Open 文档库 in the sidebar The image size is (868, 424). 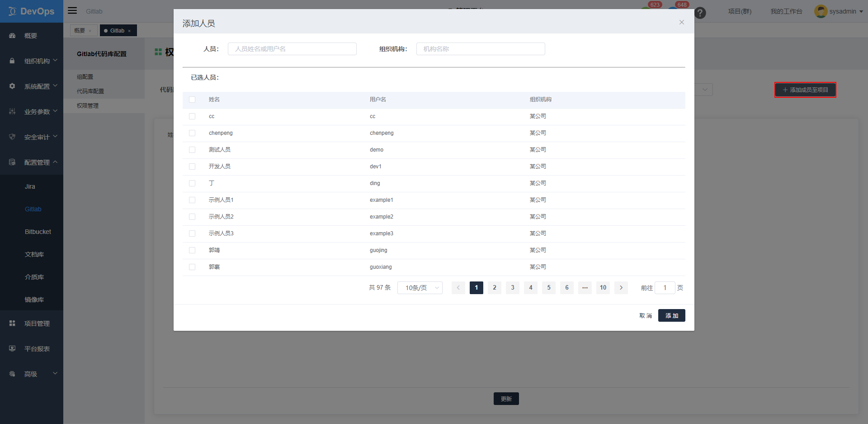click(34, 254)
